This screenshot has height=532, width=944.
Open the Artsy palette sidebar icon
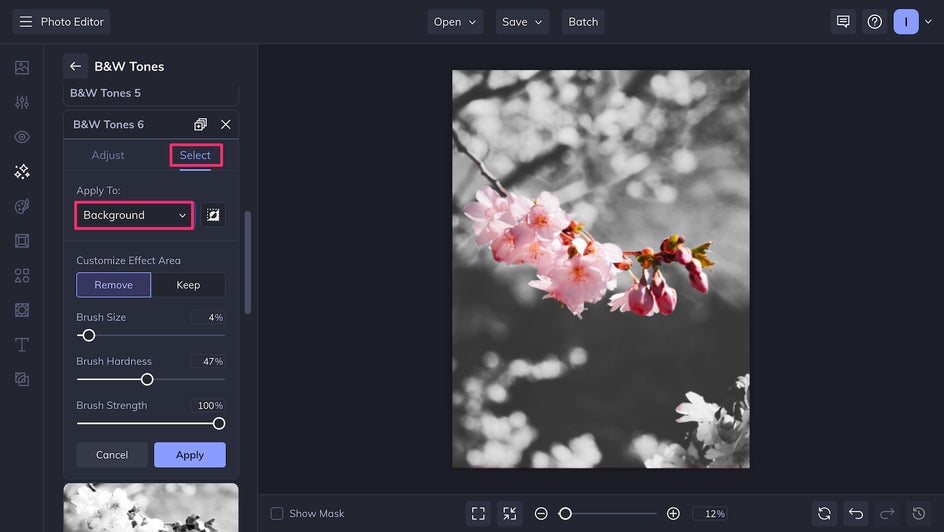[22, 206]
